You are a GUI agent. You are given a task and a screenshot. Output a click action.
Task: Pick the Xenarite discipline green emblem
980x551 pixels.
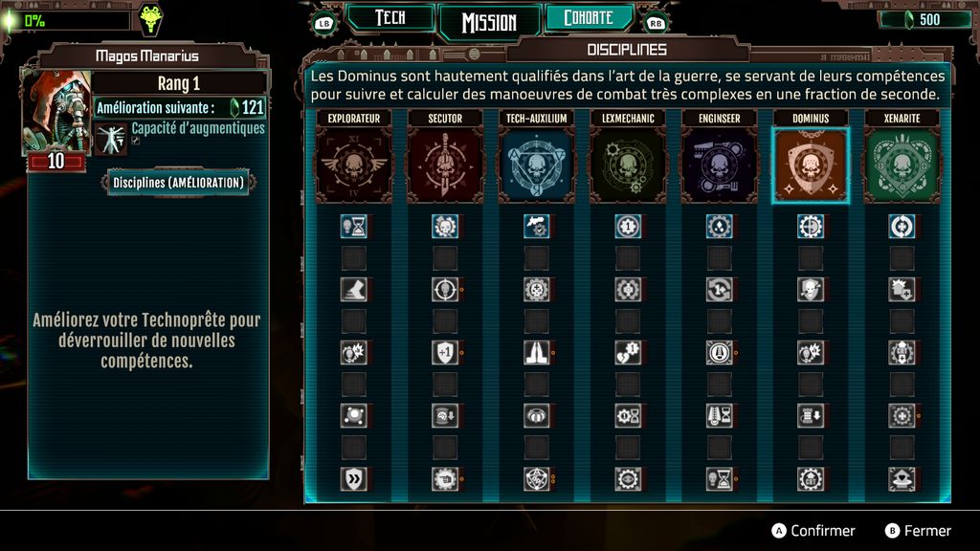tap(902, 165)
